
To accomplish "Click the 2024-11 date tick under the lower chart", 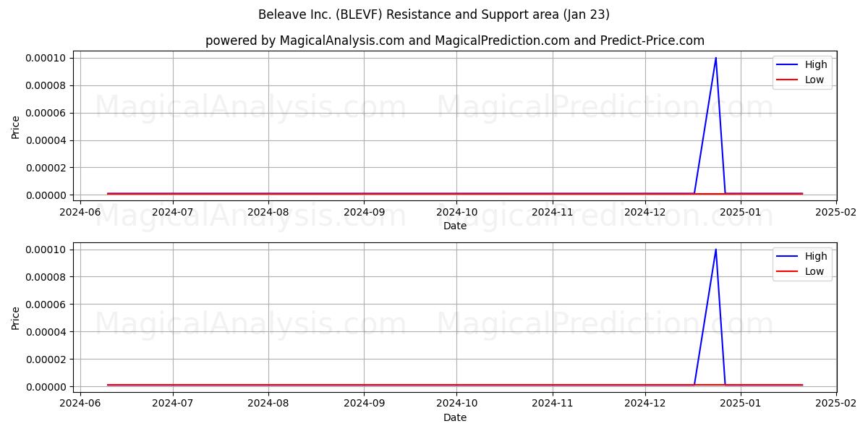I will point(553,404).
